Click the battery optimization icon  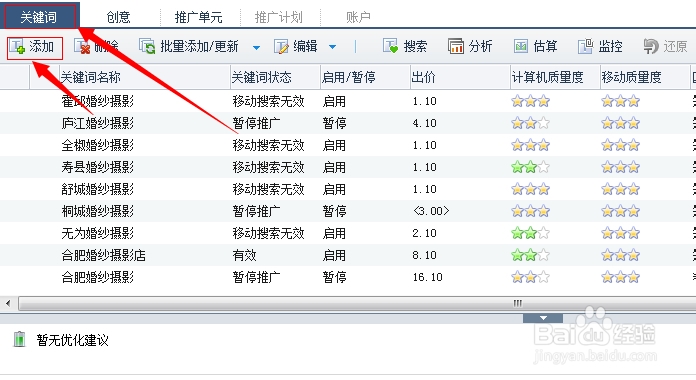pyautogui.click(x=19, y=340)
